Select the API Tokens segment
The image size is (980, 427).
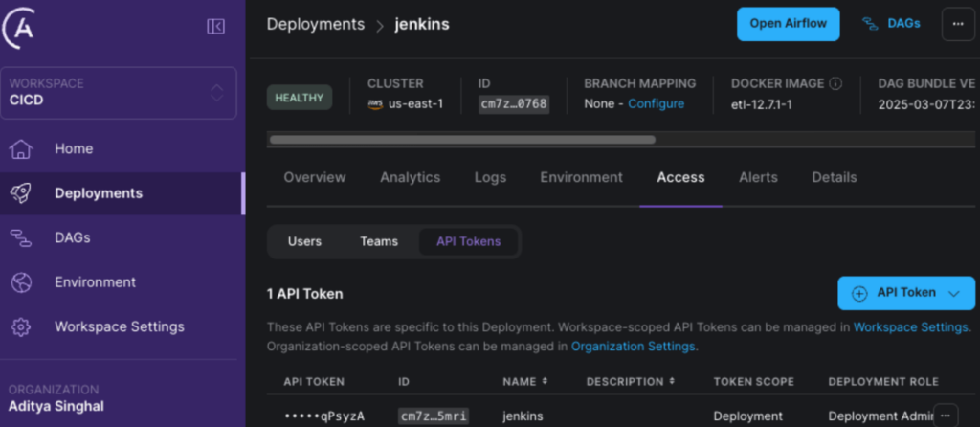[x=468, y=241]
